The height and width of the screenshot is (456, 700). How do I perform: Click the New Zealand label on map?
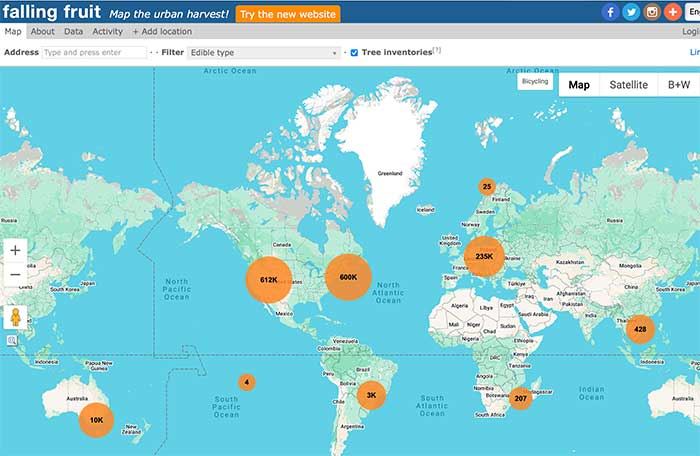(131, 429)
